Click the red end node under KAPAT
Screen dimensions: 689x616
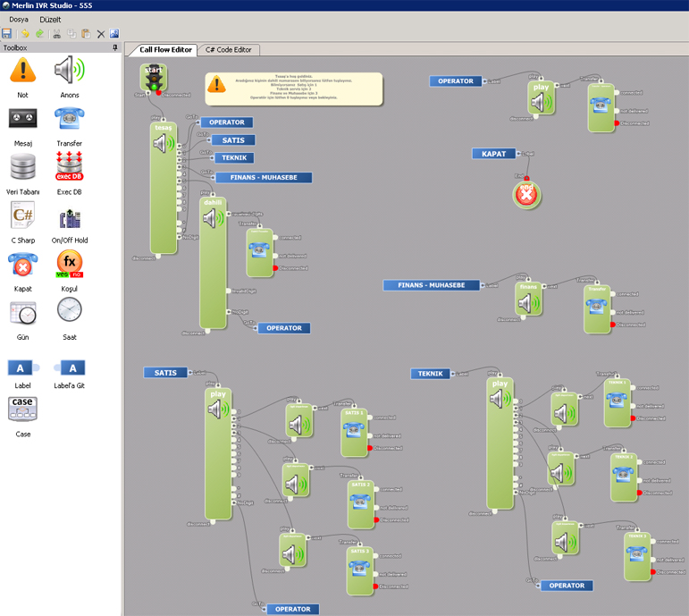point(526,195)
